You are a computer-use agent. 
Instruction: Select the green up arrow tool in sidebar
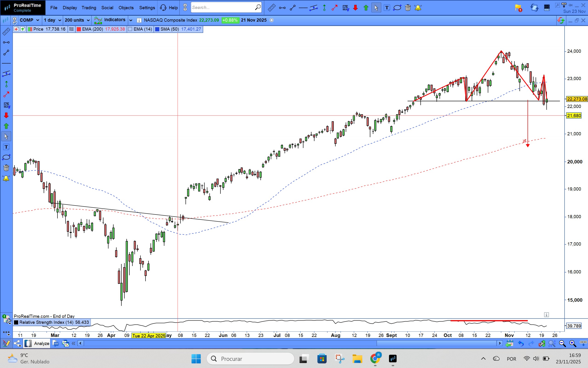tap(6, 126)
